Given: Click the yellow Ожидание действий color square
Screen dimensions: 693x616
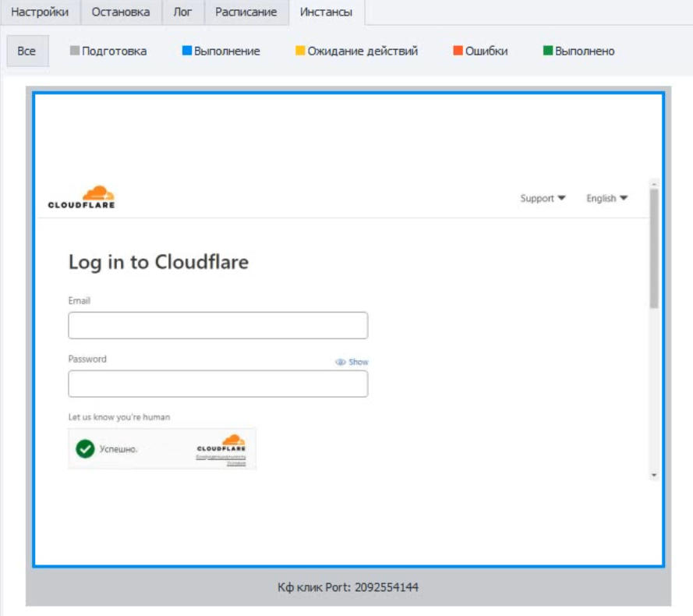Looking at the screenshot, I should [x=300, y=51].
